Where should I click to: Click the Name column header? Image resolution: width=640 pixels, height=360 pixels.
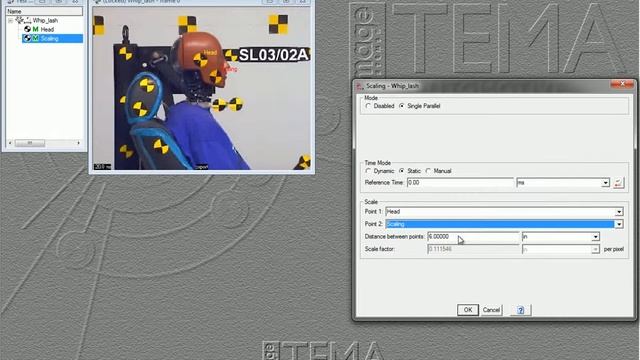tap(44, 11)
